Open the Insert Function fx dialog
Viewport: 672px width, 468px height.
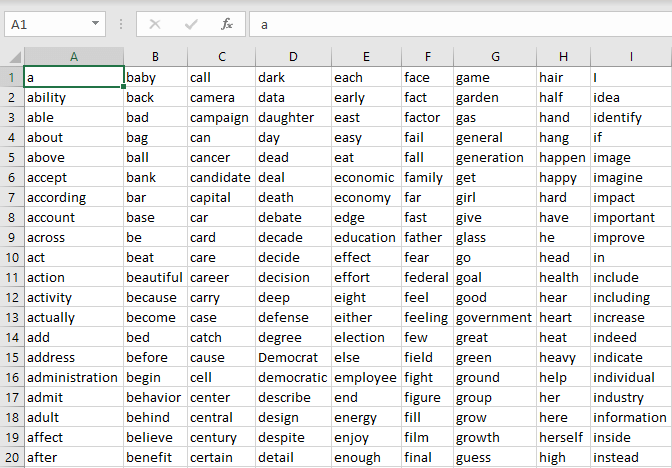coord(227,24)
